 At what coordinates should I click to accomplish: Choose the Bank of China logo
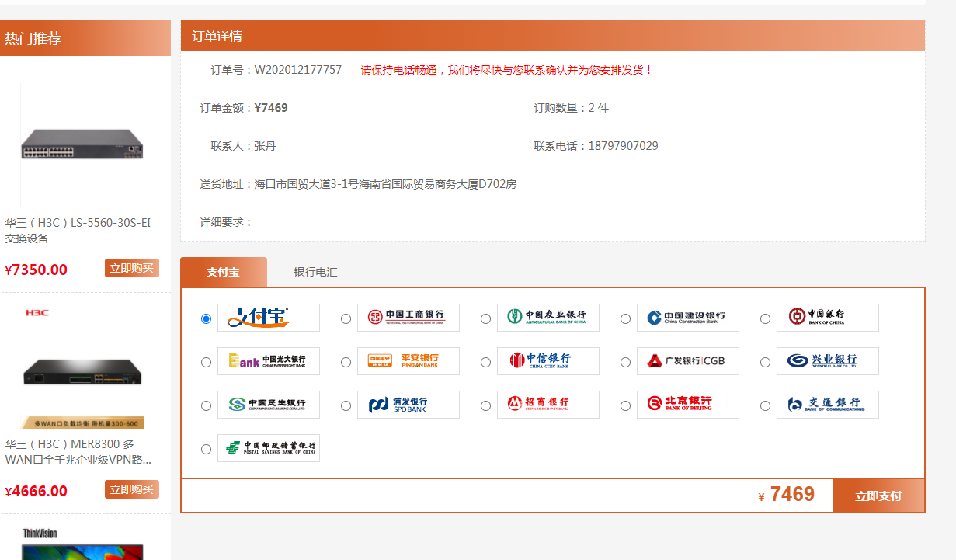(828, 318)
